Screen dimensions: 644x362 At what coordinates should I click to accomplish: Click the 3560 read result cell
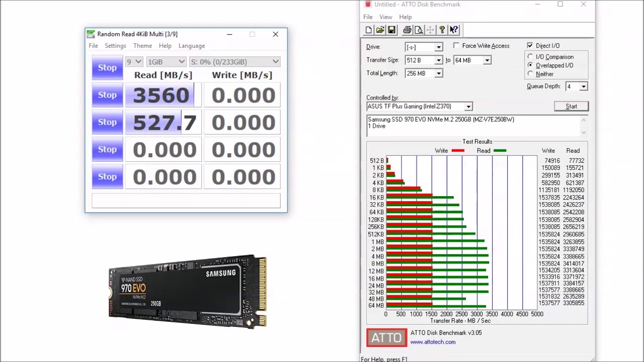163,95
